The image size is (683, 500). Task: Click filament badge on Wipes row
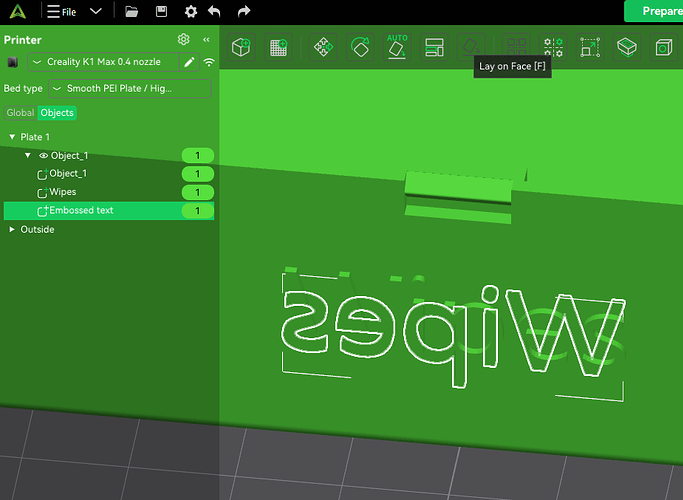pyautogui.click(x=198, y=192)
